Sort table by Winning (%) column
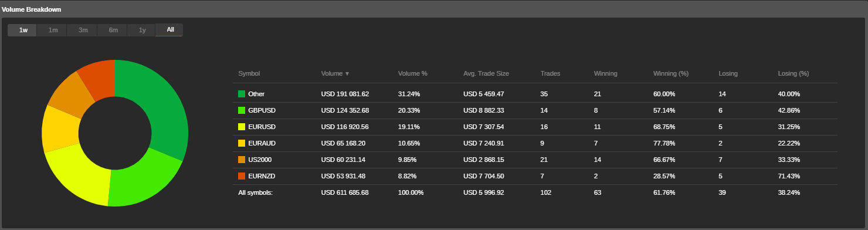The width and height of the screenshot is (868, 230). coord(671,74)
